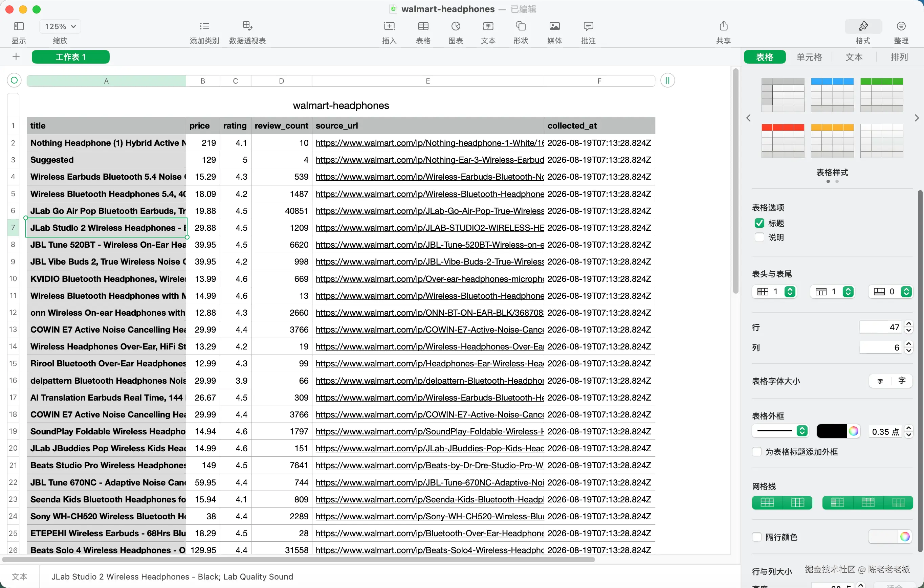Select column A header
The width and height of the screenshot is (924, 588).
coord(106,81)
